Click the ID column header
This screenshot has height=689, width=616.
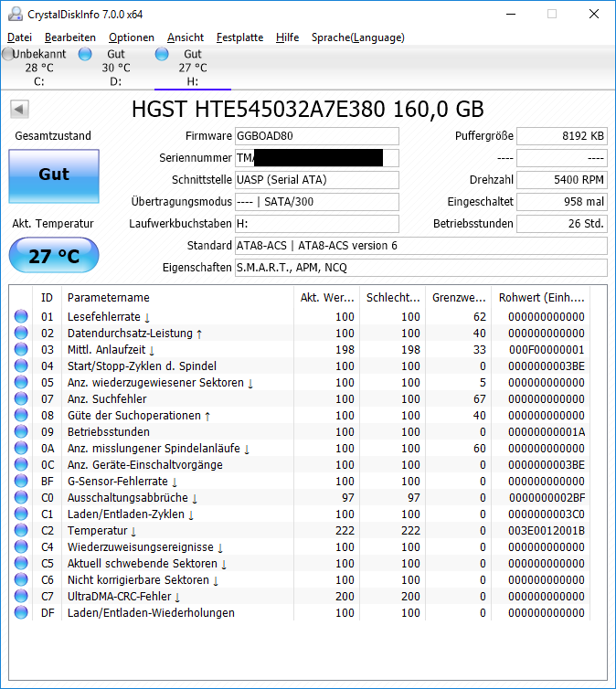(47, 298)
